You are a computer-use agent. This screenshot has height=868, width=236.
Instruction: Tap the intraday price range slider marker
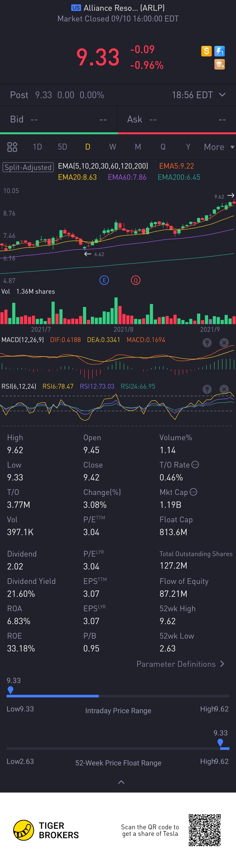(10, 690)
